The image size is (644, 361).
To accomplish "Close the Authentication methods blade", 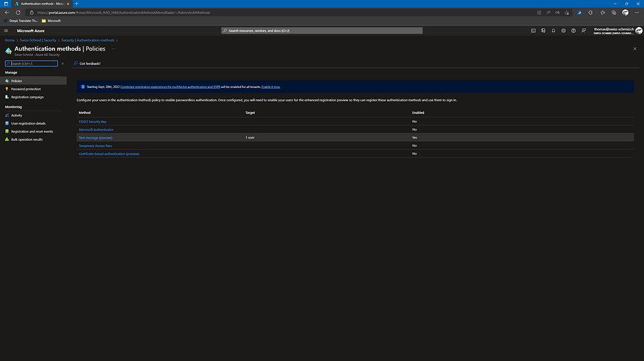I will 635,49.
